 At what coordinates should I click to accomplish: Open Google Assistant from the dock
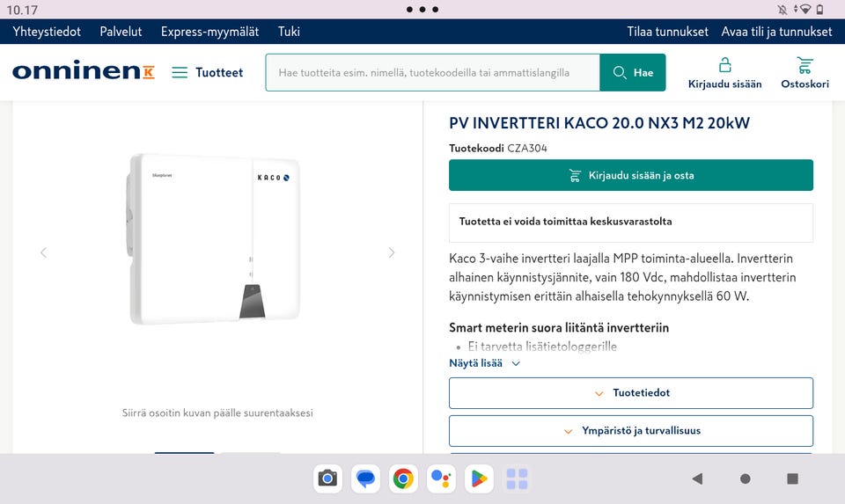441,478
